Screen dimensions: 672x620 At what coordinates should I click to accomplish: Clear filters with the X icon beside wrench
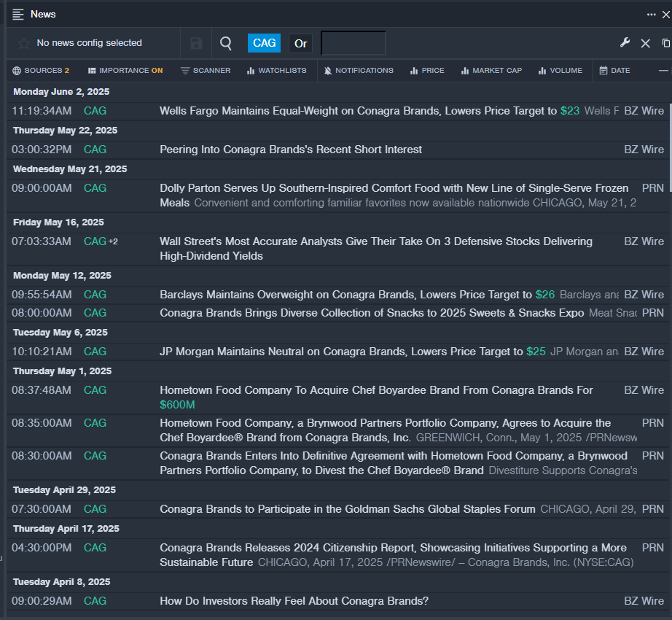tap(646, 43)
